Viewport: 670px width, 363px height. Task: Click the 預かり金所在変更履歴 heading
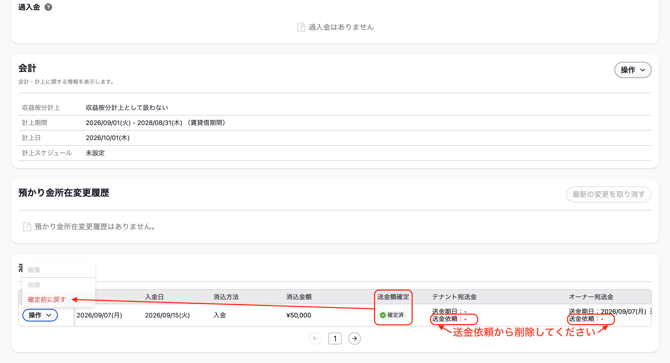[64, 193]
